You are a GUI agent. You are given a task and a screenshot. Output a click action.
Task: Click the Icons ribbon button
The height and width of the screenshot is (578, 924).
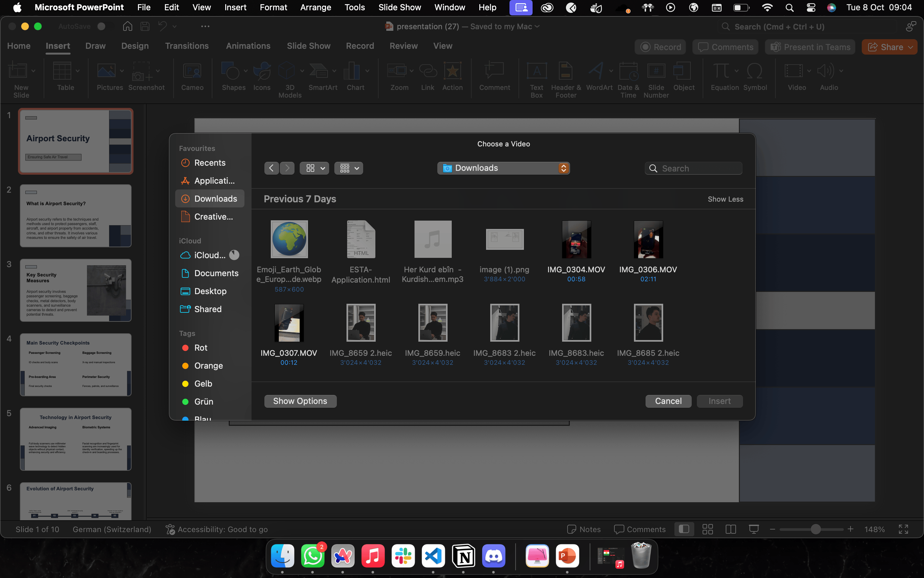[x=262, y=76]
